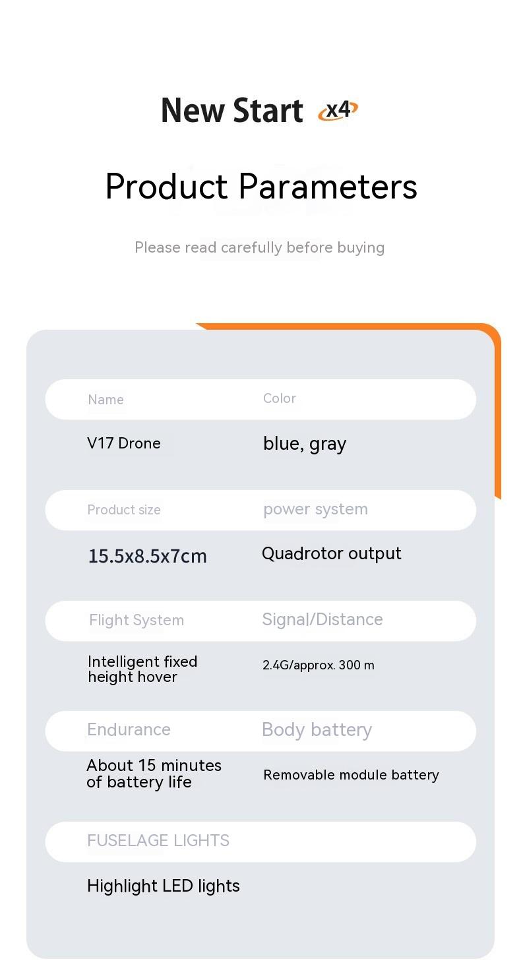
Task: Select the Flight System header label
Action: 137,620
